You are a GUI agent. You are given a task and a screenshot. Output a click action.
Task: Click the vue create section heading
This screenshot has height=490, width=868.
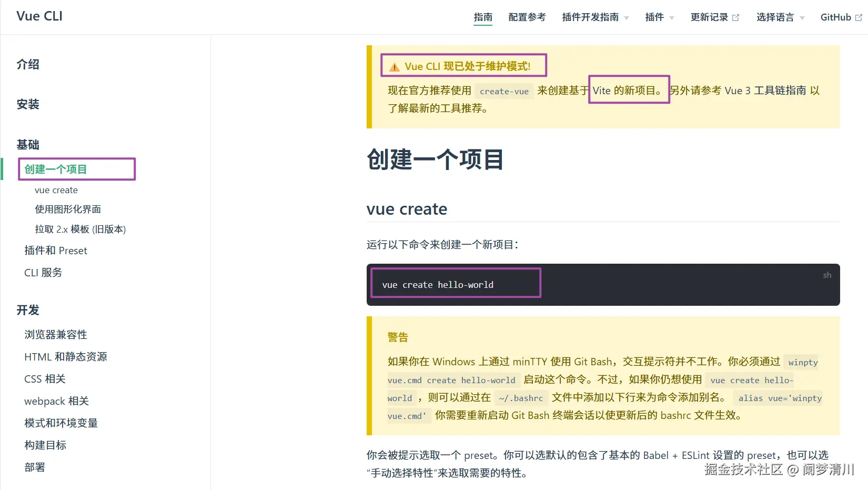407,209
